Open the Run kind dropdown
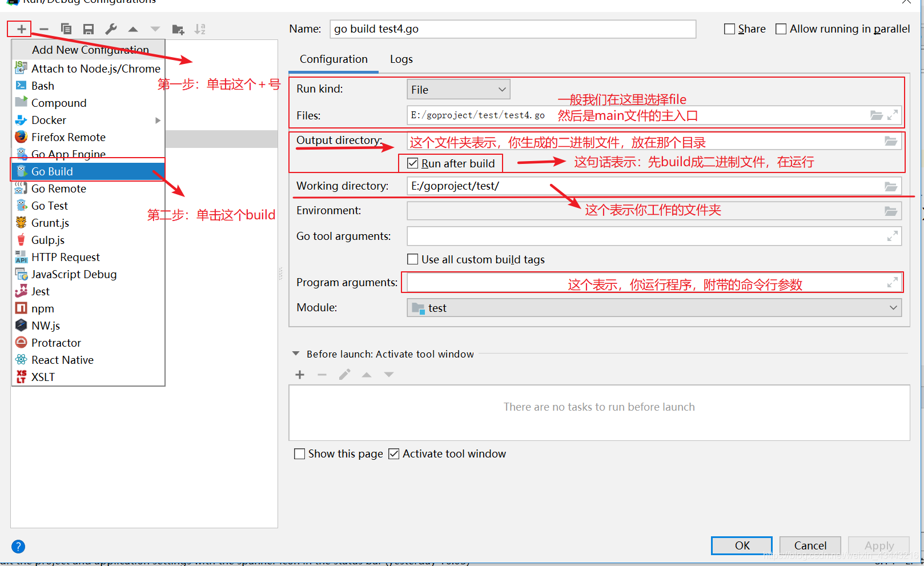 pos(459,89)
